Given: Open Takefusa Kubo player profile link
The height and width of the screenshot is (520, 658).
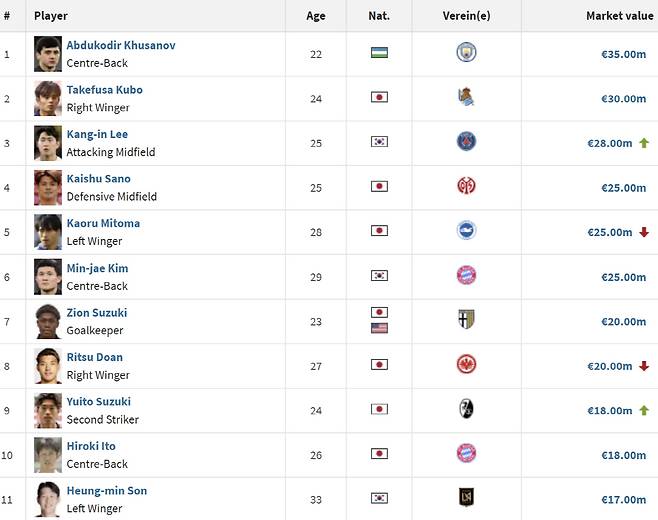Looking at the screenshot, I should point(104,89).
